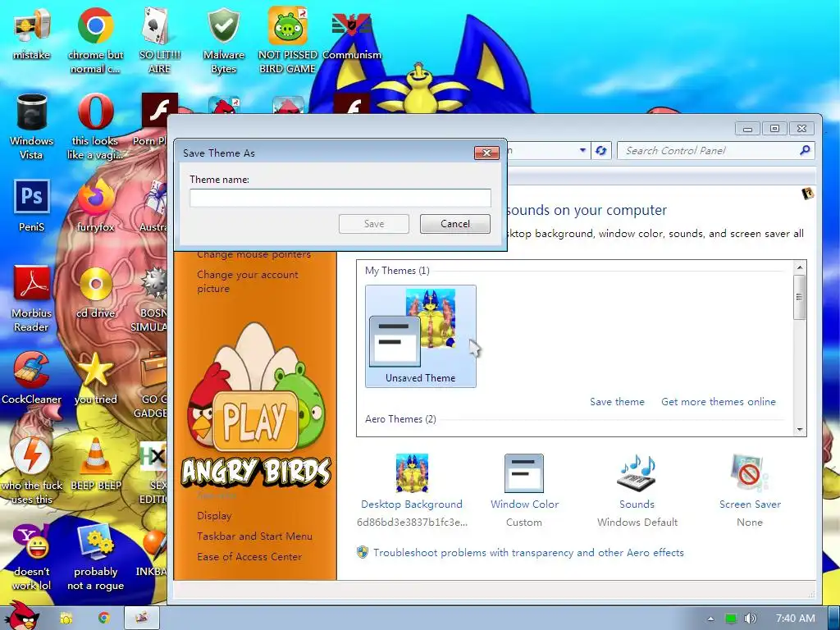
Task: Select the Unsaved Theme thumbnail
Action: click(421, 336)
